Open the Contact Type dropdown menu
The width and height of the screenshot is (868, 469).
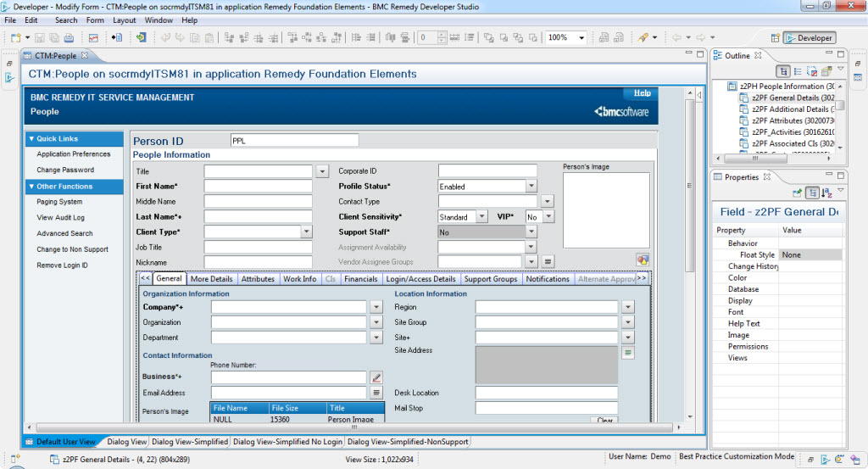[x=547, y=202]
